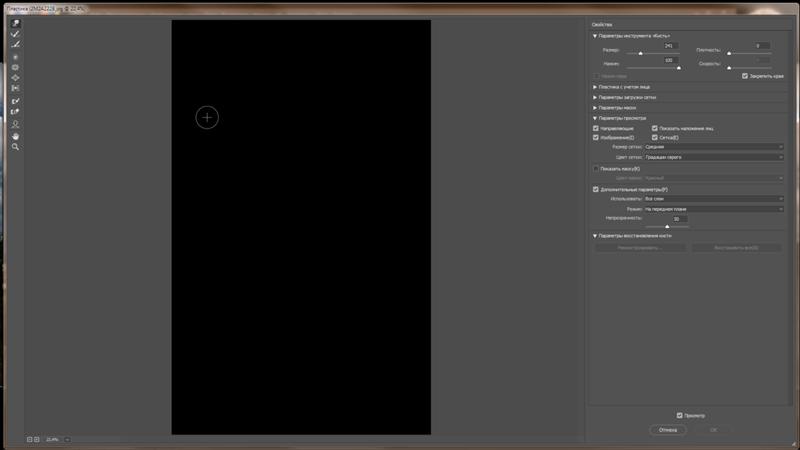Click the zoom percentage value field
This screenshot has width=800, height=450.
(53, 439)
